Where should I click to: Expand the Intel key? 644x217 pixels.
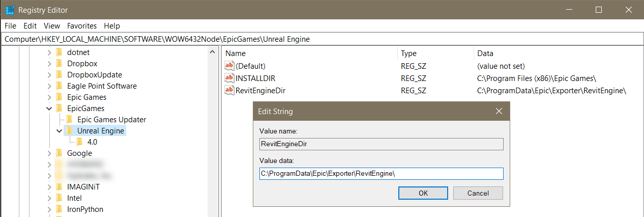(x=49, y=198)
